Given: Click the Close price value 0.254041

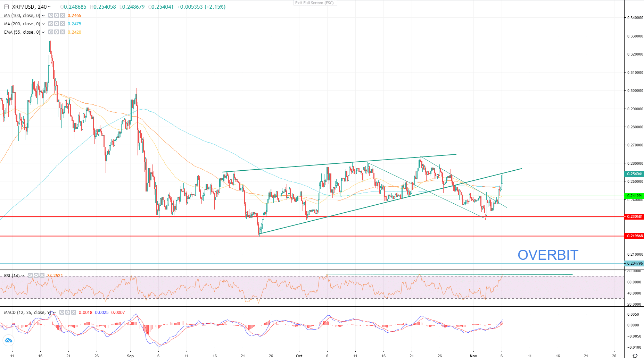Looking at the screenshot, I should (162, 7).
